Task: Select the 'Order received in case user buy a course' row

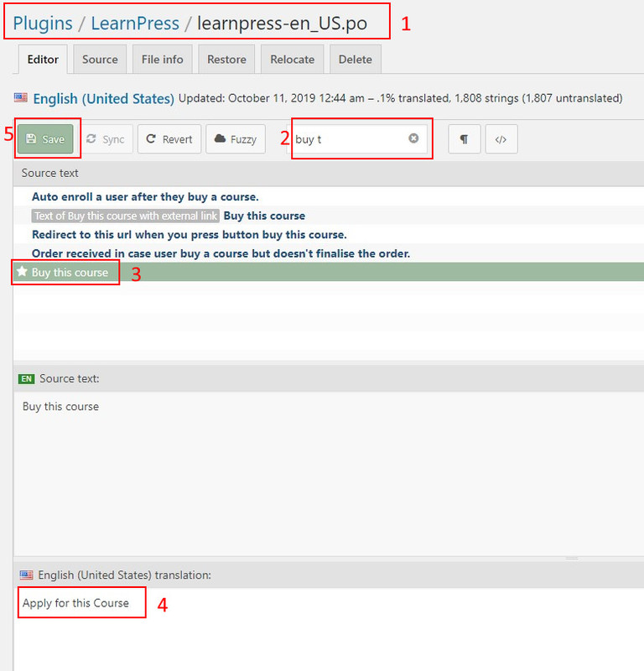Action: point(328,253)
